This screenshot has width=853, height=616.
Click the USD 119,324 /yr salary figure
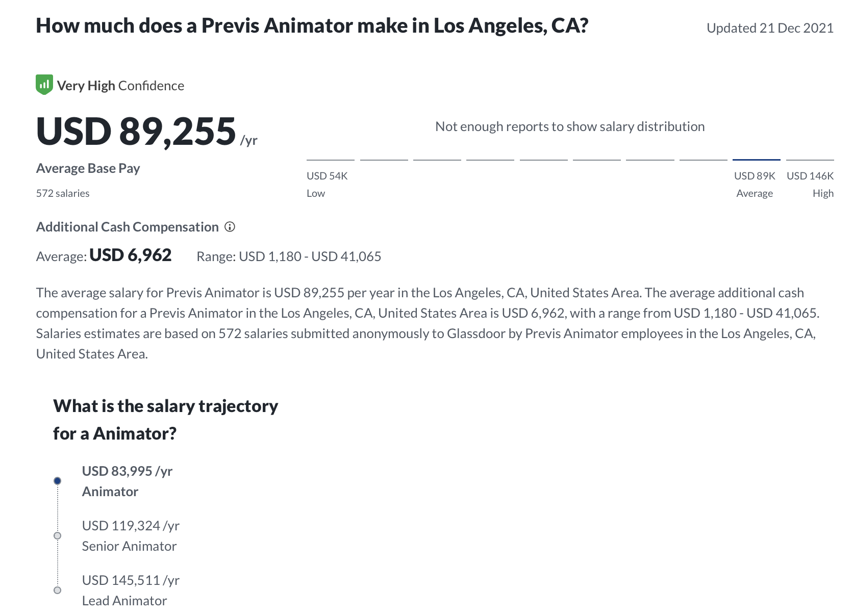point(131,526)
